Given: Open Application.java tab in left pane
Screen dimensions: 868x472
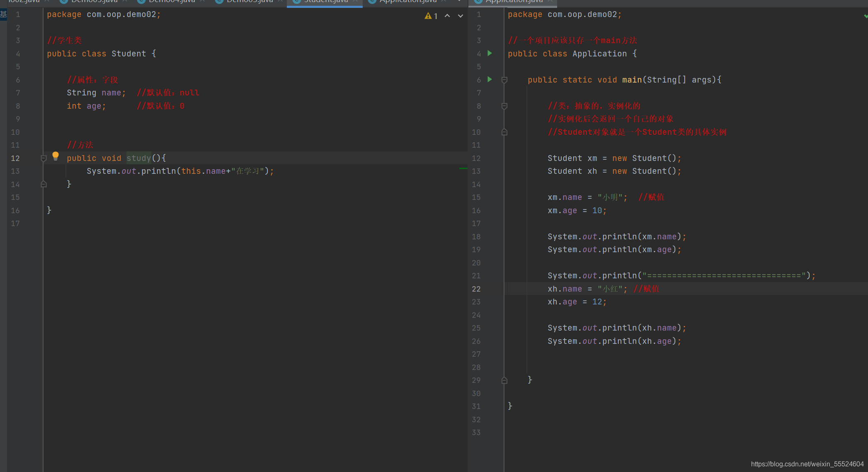Looking at the screenshot, I should tap(408, 1).
